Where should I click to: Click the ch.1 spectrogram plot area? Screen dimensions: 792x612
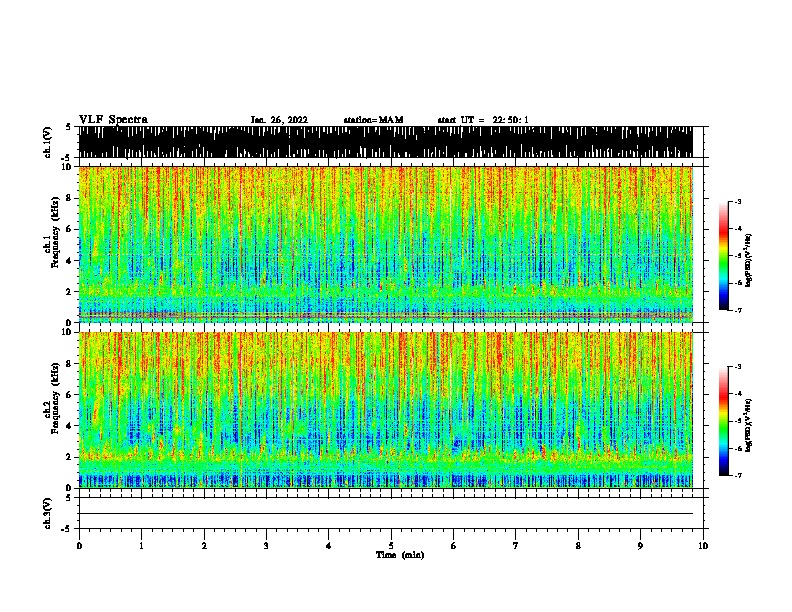(385, 244)
